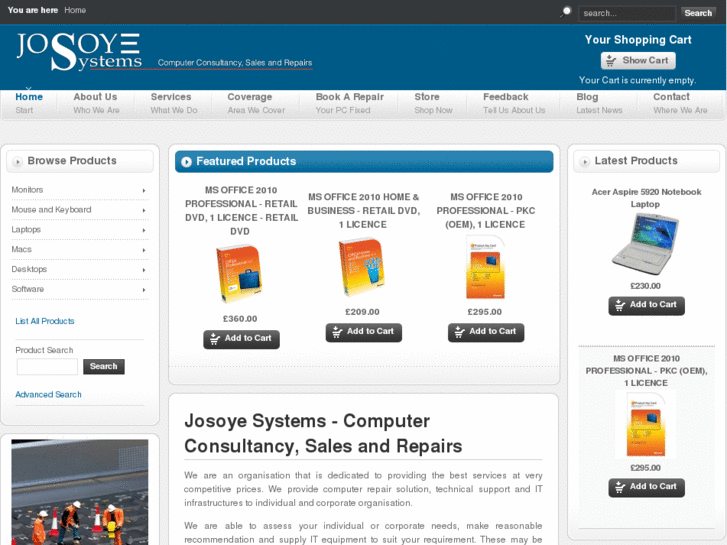Expand the Monitors category arrow
The height and width of the screenshot is (545, 727).
(144, 191)
